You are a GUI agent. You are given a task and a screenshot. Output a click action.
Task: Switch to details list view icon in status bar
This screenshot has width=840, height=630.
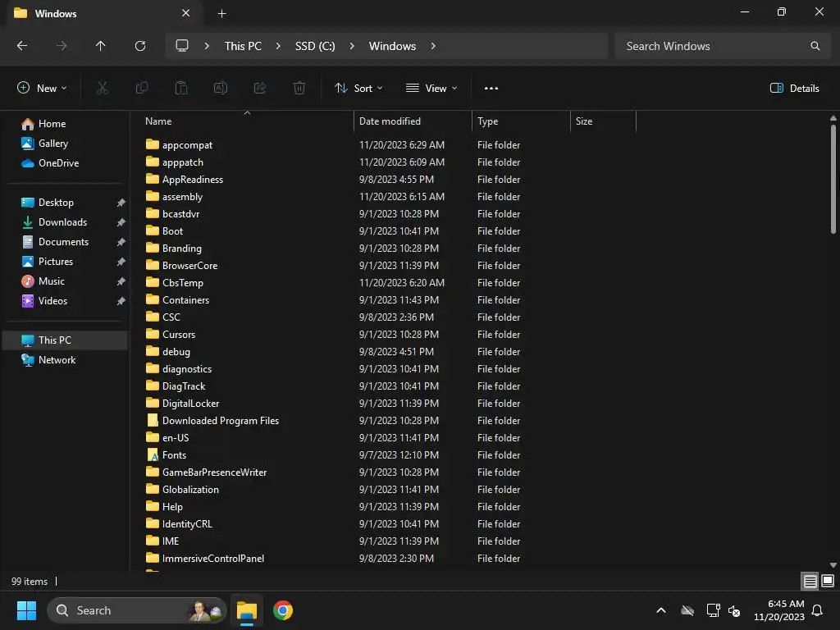point(810,581)
